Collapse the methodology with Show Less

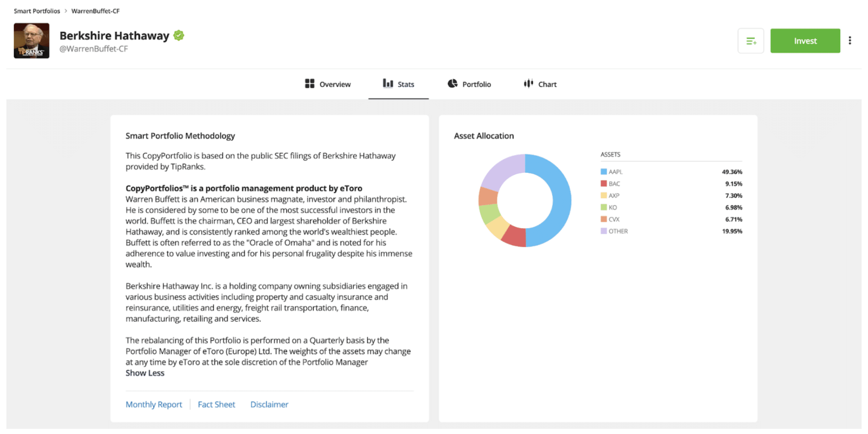point(145,373)
